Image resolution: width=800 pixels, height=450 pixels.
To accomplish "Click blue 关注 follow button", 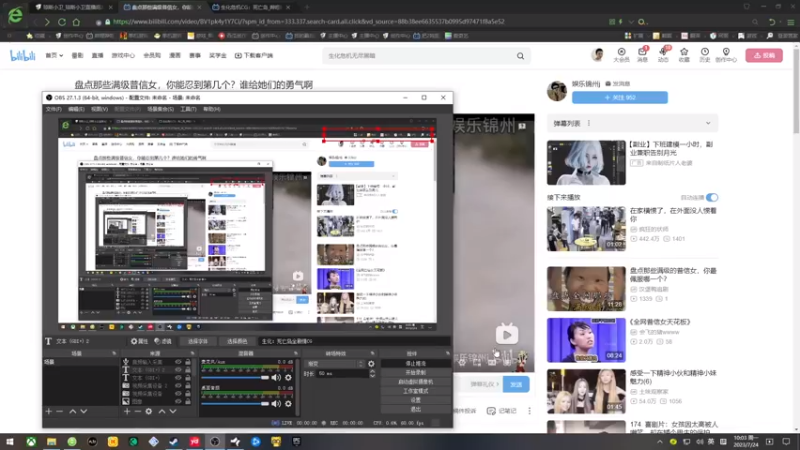I will pos(619,97).
